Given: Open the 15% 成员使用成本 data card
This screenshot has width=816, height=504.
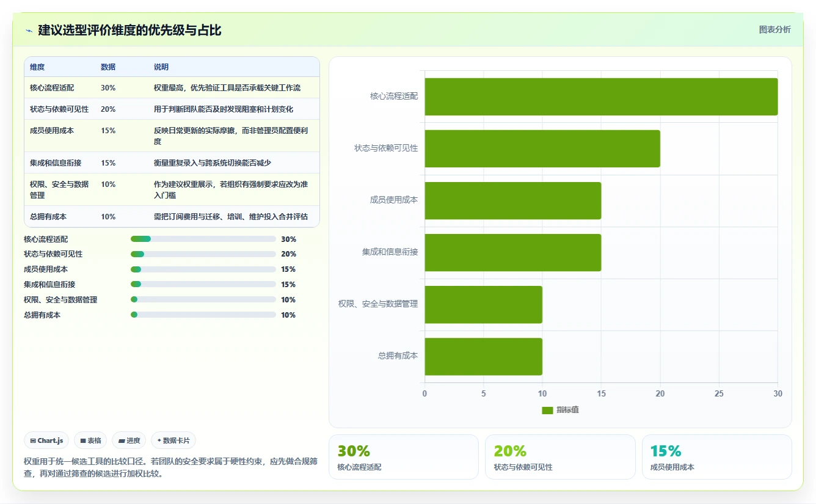Looking at the screenshot, I should [717, 457].
